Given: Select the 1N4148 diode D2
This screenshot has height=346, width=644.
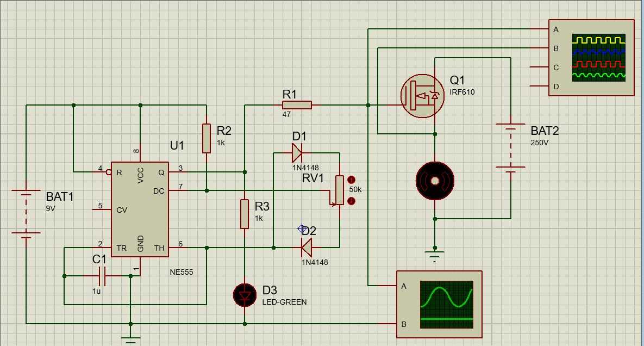Looking at the screenshot, I should tap(305, 246).
